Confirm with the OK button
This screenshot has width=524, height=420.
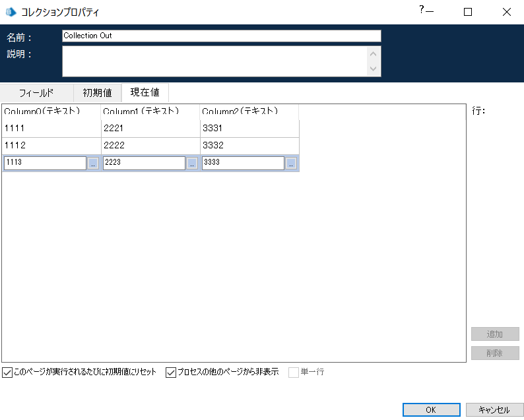pyautogui.click(x=431, y=409)
